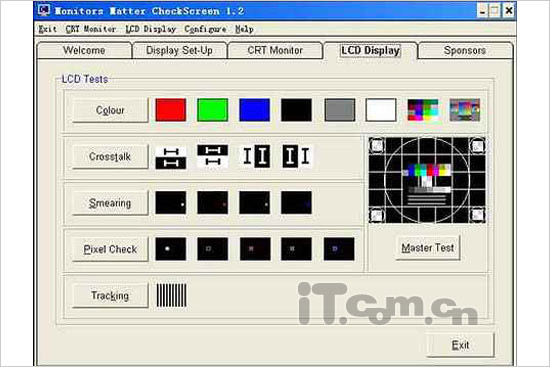Open the Sponsors tab
This screenshot has width=550, height=367.
click(x=465, y=51)
